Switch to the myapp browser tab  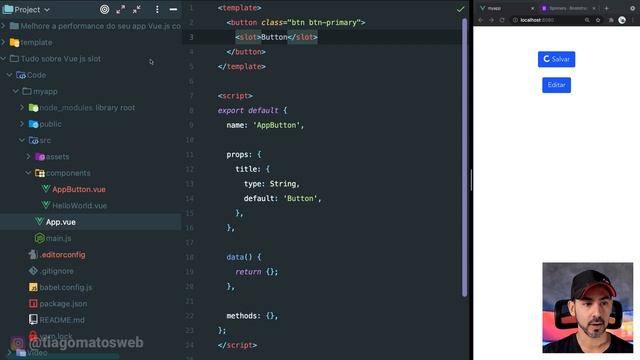tap(507, 8)
